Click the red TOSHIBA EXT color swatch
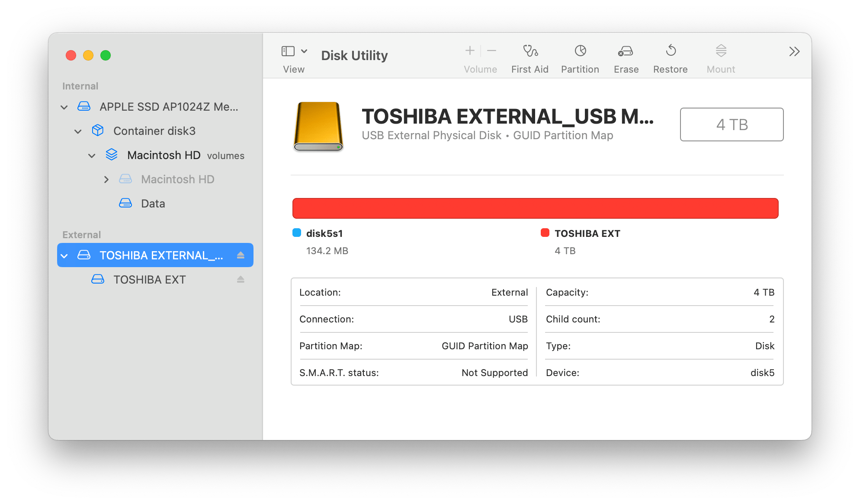 click(545, 233)
